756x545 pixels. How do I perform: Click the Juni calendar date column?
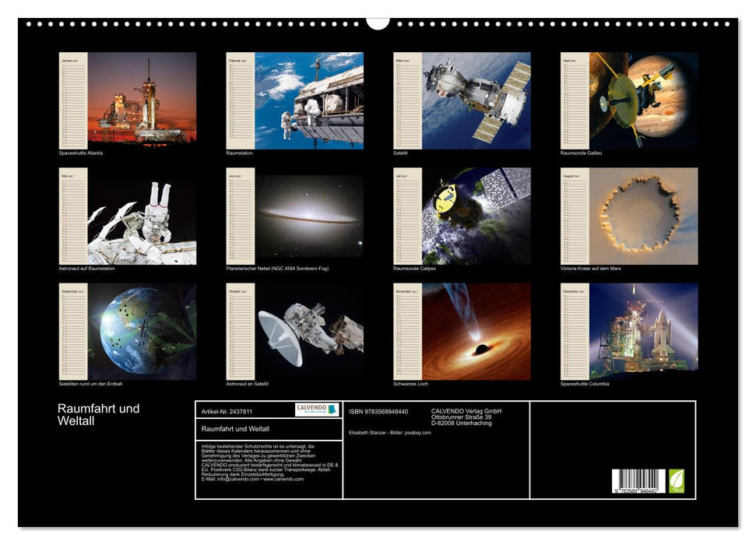pyautogui.click(x=241, y=216)
